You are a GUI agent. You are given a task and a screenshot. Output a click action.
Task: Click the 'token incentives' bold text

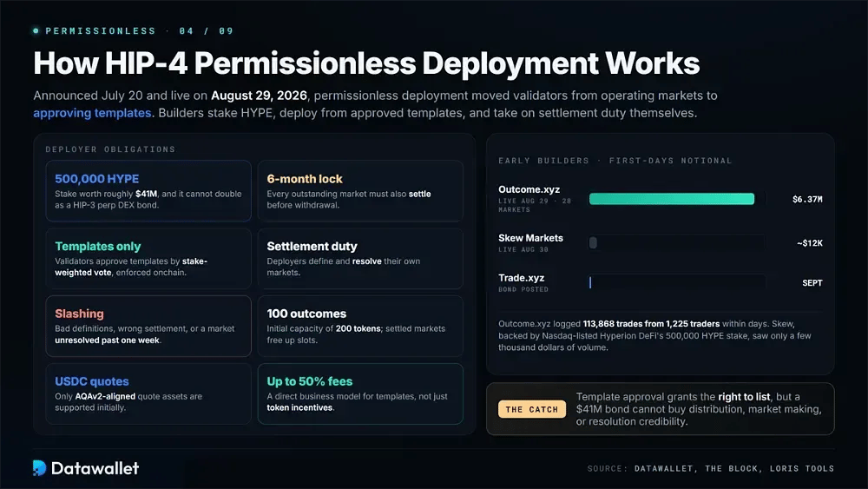299,408
